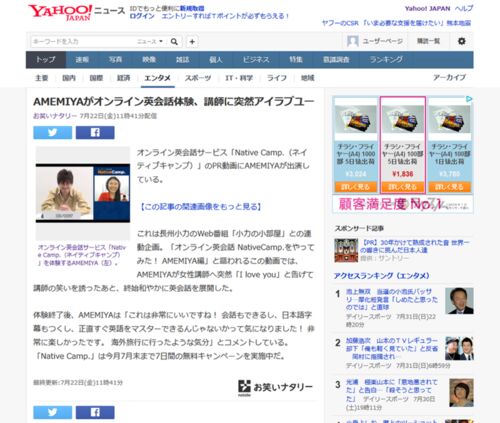The height and width of the screenshot is (423, 500).
Task: Open the 主要 category
Action: pos(42,78)
